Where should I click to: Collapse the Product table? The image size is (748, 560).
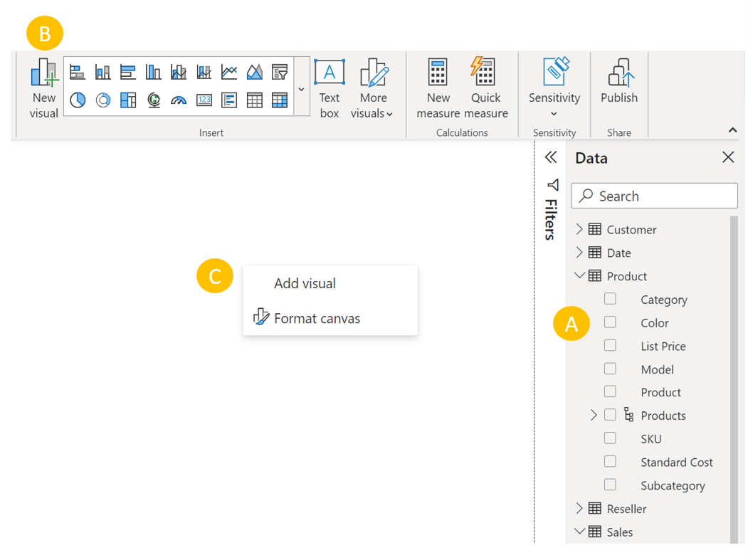(579, 276)
